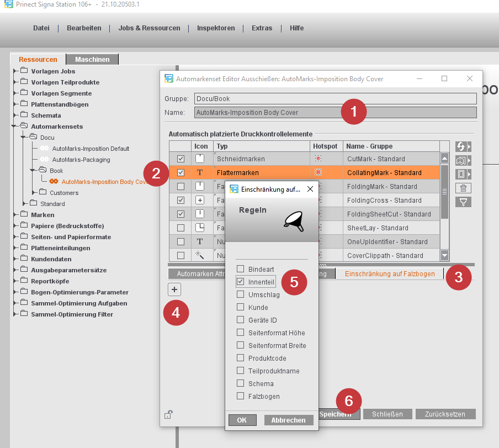499x448 pixels.
Task: Select the AutoMarks-Packaging tree item
Action: pos(81,160)
